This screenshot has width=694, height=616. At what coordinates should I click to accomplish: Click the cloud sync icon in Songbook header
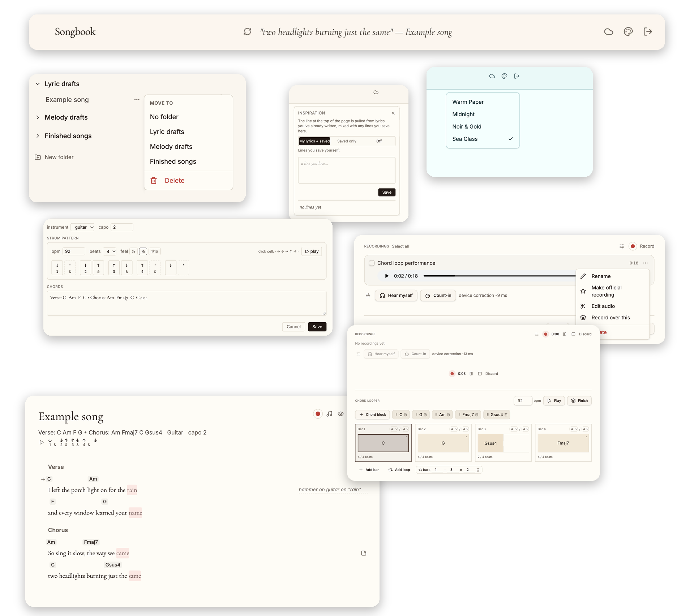tap(609, 32)
